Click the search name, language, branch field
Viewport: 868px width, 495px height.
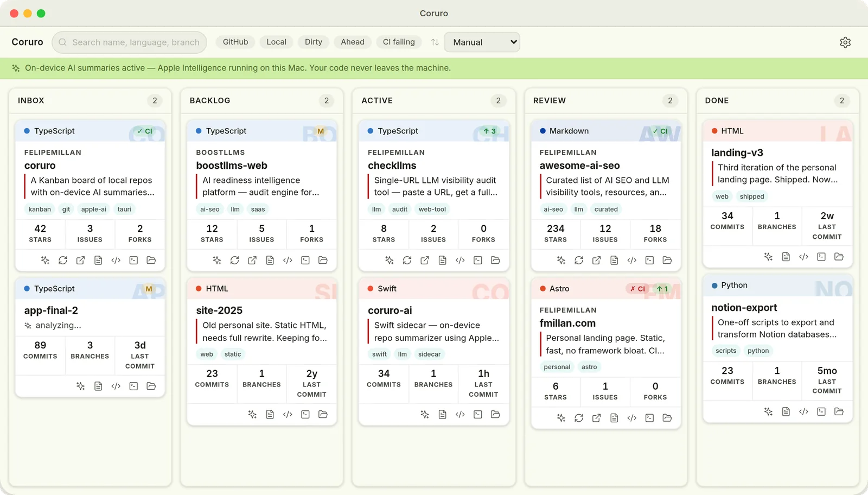(x=129, y=42)
